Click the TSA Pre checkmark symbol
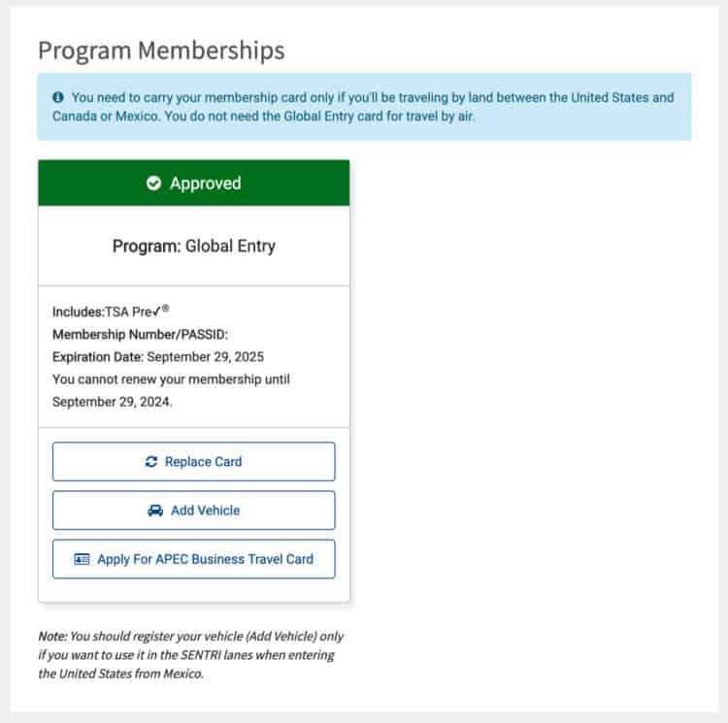Screen dimensions: 728x723 click(156, 312)
